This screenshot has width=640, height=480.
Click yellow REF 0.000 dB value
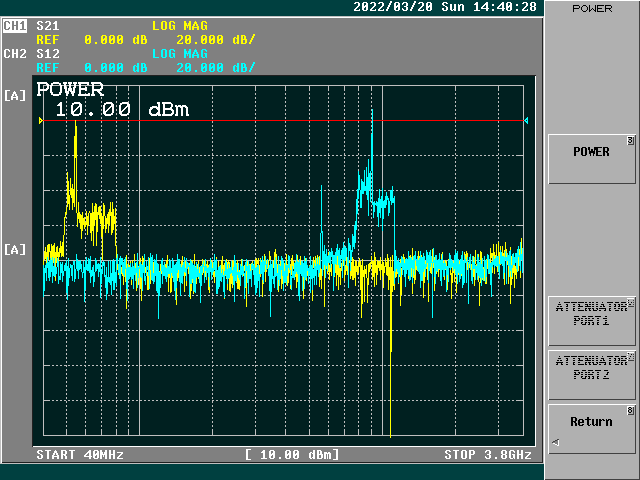click(92, 40)
